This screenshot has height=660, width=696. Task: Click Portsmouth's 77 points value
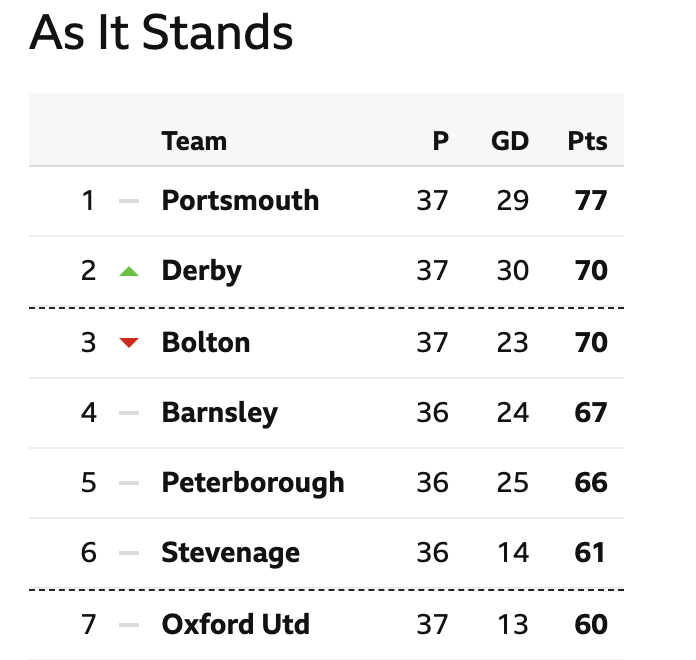click(x=591, y=201)
